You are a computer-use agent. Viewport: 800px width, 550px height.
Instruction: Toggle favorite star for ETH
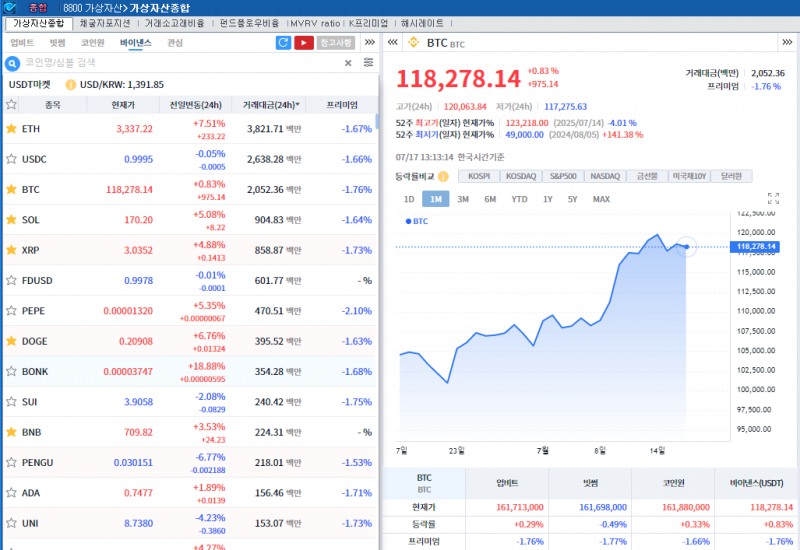click(x=11, y=129)
